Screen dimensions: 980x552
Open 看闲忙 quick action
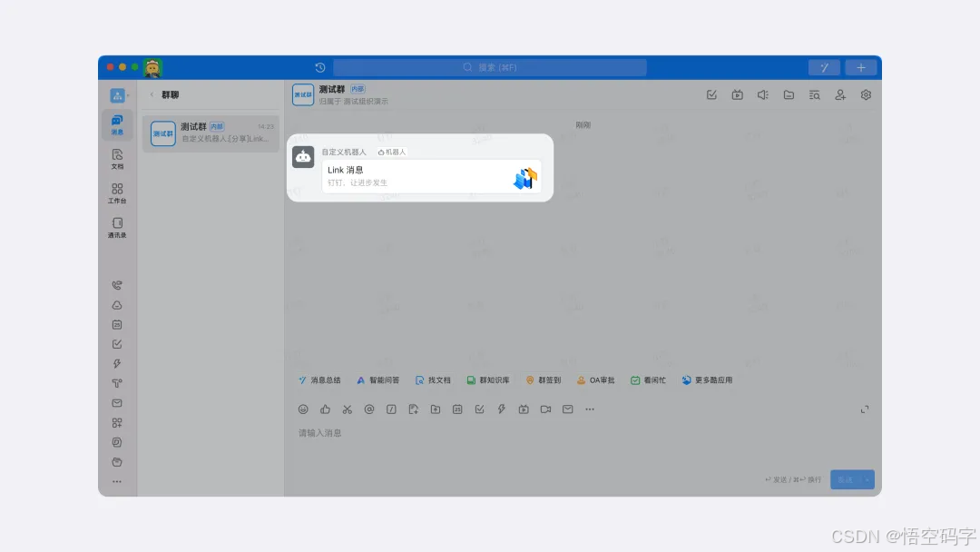(648, 380)
